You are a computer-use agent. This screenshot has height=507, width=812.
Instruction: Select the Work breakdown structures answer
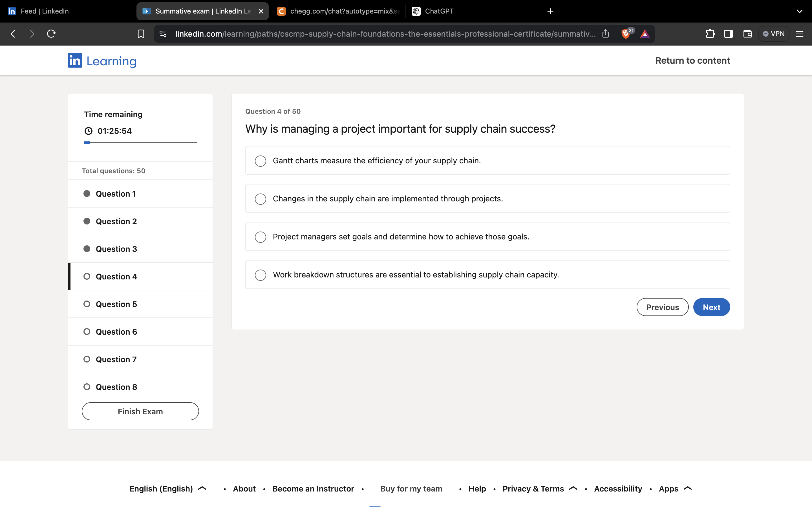[x=261, y=275]
